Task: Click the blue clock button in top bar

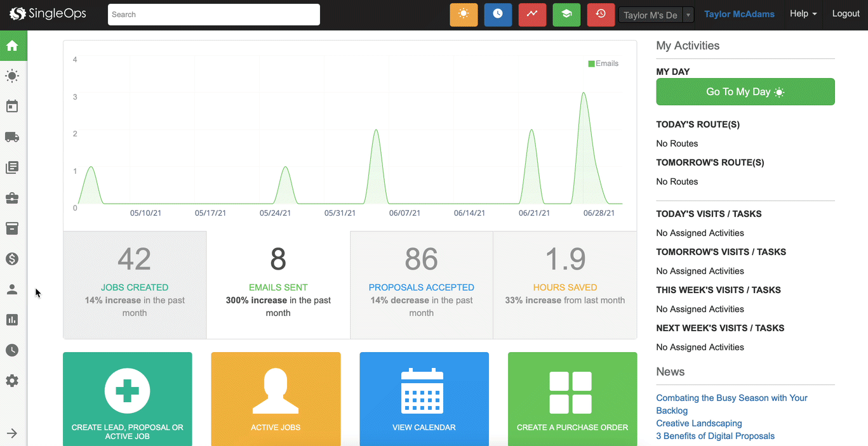Action: (498, 15)
